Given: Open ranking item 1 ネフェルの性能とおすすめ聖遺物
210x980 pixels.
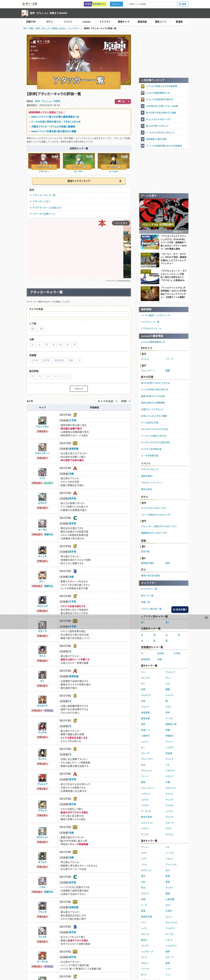Looking at the screenshot, I should click(161, 86).
